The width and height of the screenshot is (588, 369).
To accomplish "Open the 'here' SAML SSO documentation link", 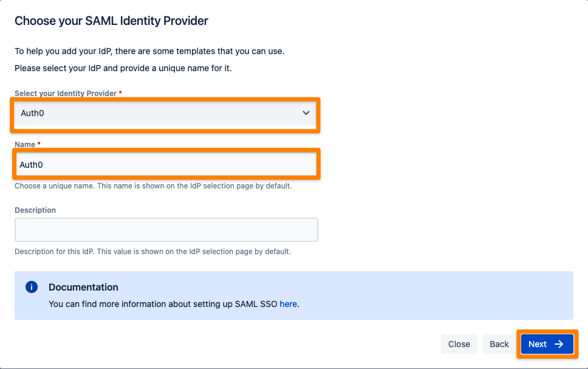I will pos(288,304).
